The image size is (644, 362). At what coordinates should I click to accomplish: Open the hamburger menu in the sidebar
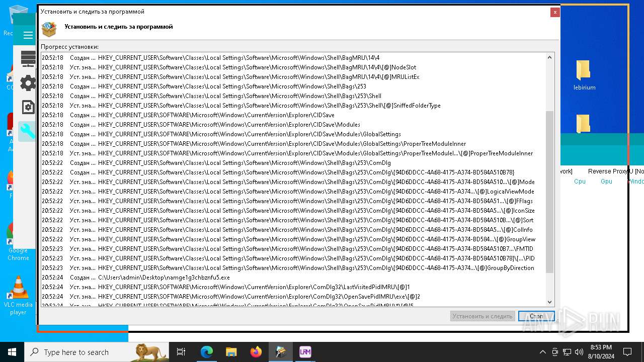[x=28, y=35]
